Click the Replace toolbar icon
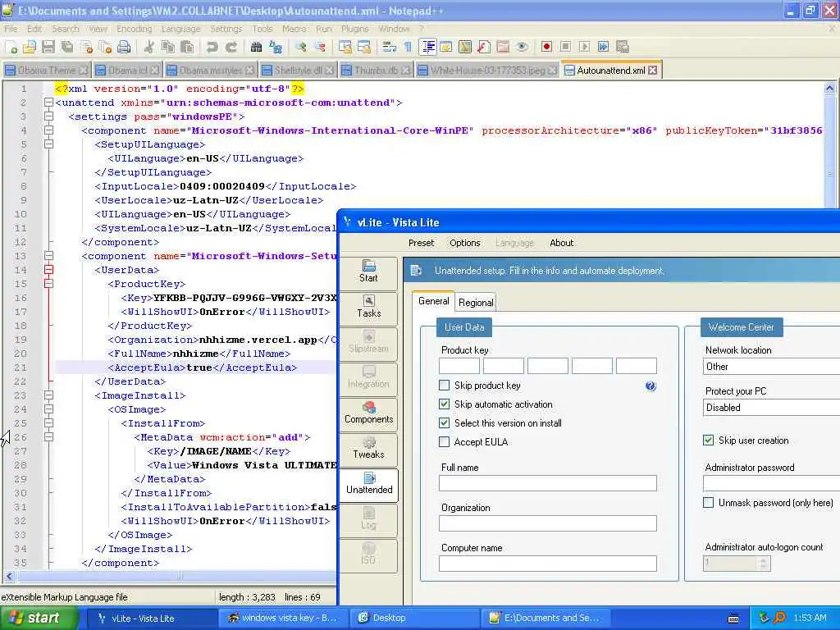The width and height of the screenshot is (840, 630). 276,47
